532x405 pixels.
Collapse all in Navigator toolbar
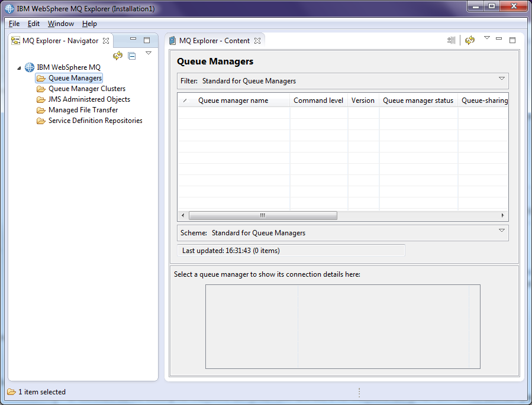(132, 56)
